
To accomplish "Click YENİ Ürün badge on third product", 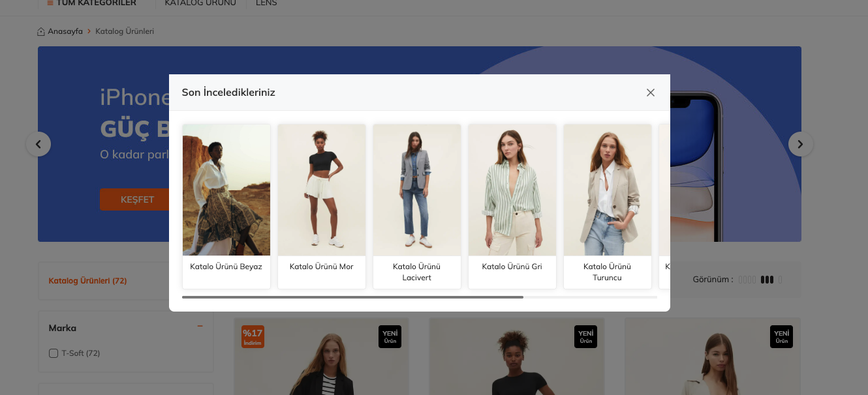I will (x=782, y=336).
